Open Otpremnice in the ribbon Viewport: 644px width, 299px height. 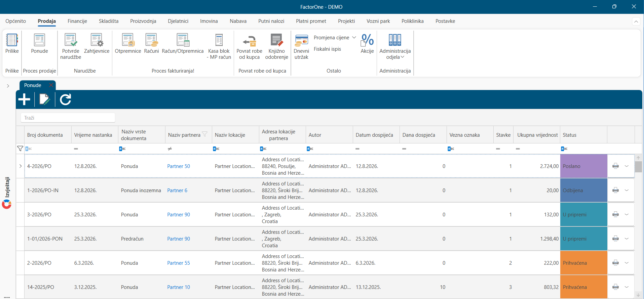(128, 44)
